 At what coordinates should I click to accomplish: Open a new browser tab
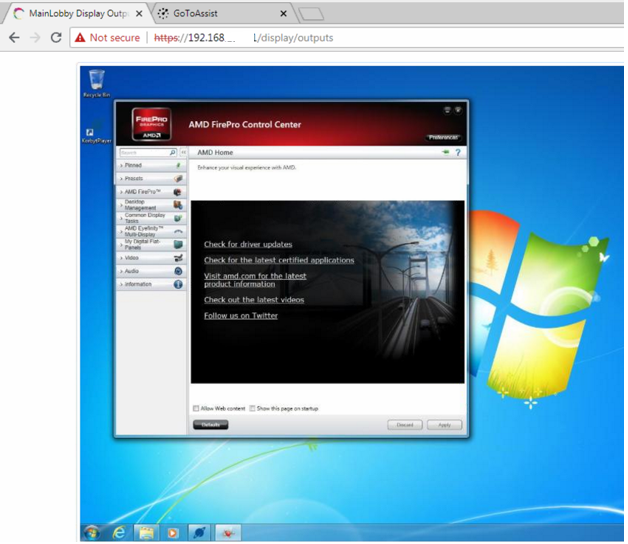pos(311,14)
